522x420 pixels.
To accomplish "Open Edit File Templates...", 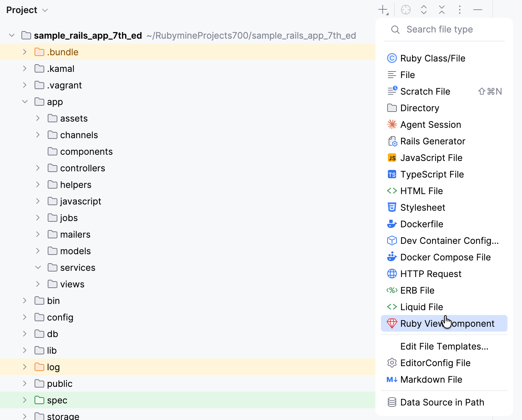I will [444, 346].
